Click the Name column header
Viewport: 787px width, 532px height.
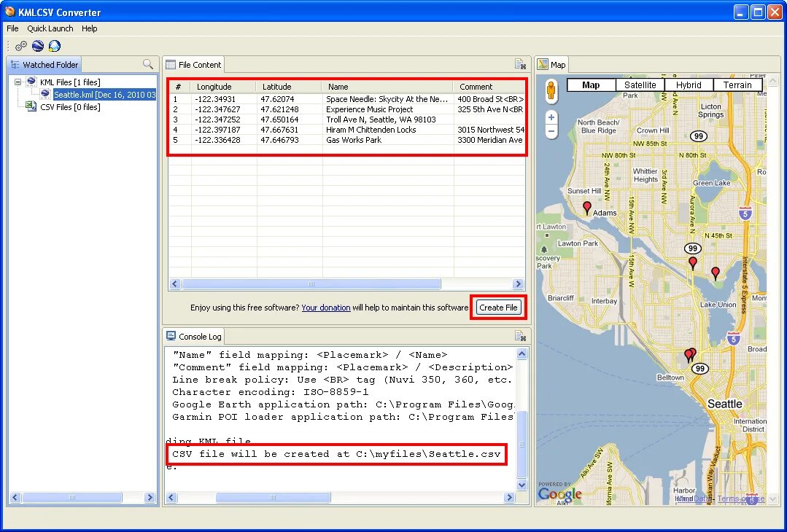(x=387, y=87)
